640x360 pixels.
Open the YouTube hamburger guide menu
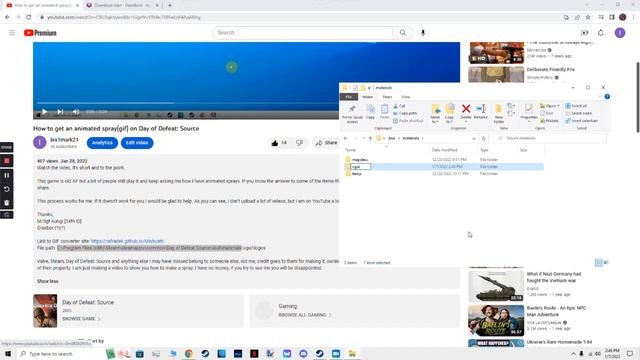click(x=12, y=33)
